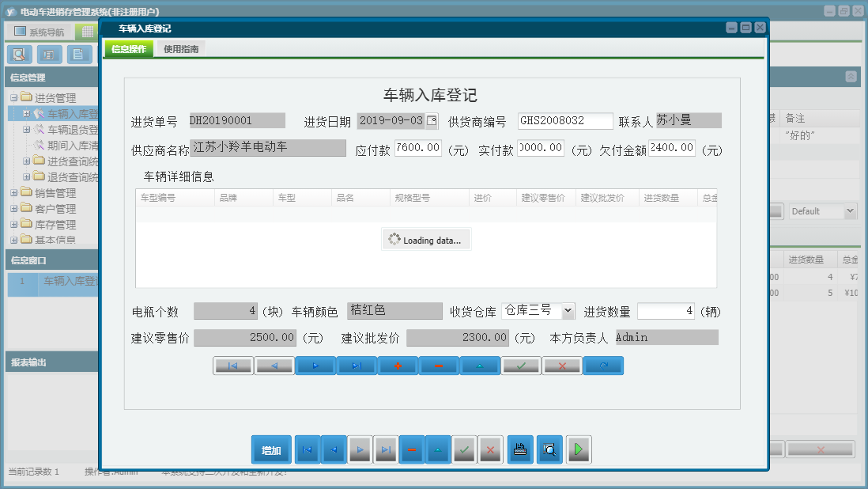Go to previous record in main record toolbar
Image resolution: width=868 pixels, height=489 pixels.
[334, 449]
